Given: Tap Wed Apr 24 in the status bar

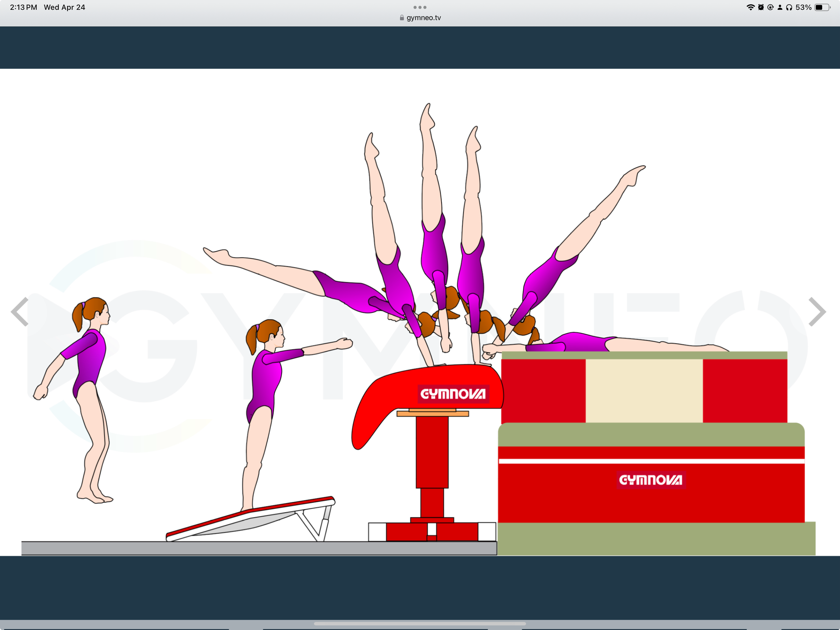Looking at the screenshot, I should (x=65, y=7).
